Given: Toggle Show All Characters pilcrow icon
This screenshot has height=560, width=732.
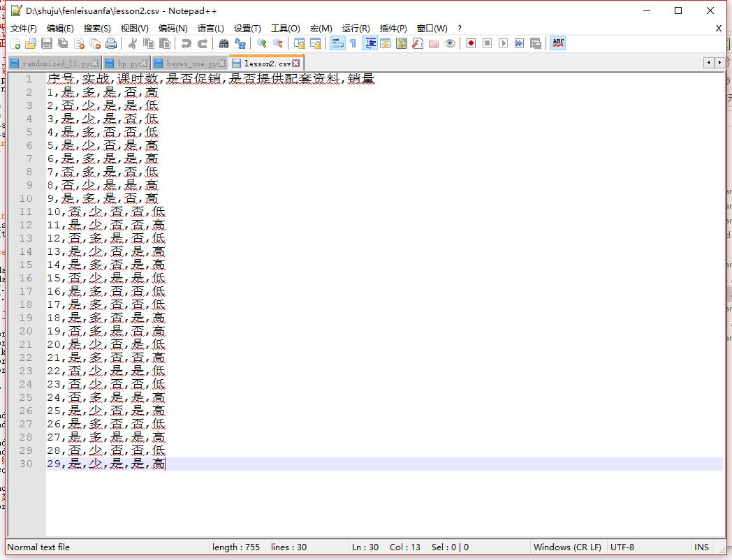Looking at the screenshot, I should pos(353,43).
